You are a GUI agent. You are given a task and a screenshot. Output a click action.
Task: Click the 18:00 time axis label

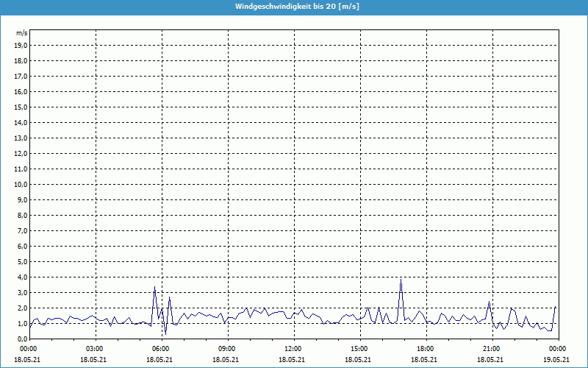point(425,348)
